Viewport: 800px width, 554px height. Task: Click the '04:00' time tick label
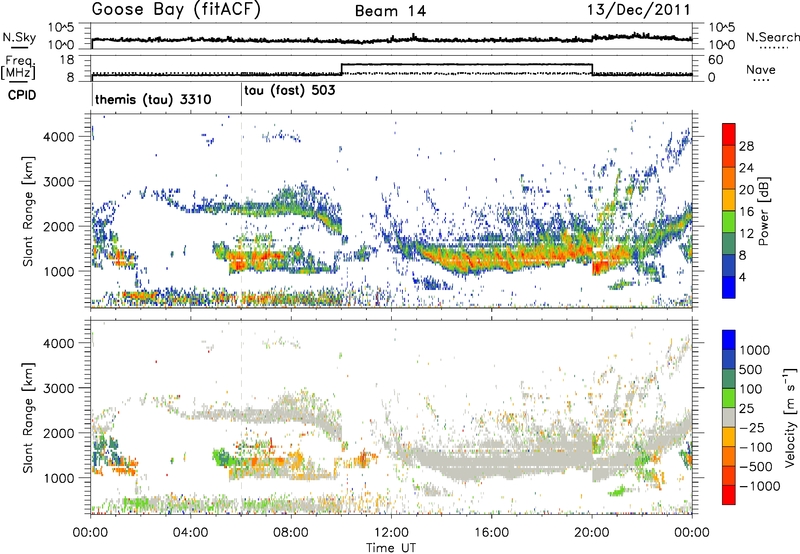point(191,533)
